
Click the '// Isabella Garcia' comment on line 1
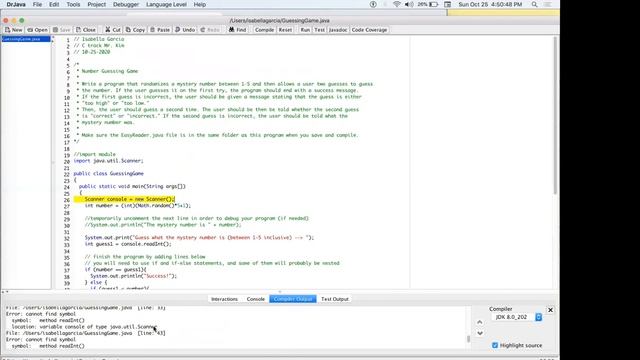(x=99, y=39)
